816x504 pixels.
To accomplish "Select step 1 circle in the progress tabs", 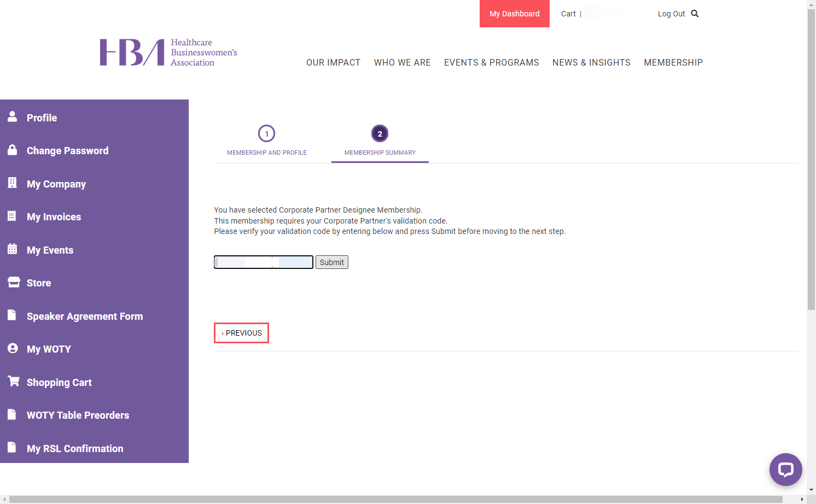I will (266, 133).
